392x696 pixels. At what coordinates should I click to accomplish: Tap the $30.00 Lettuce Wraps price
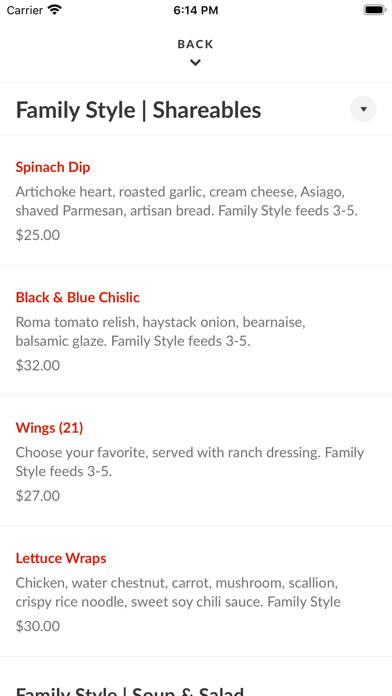tap(38, 626)
